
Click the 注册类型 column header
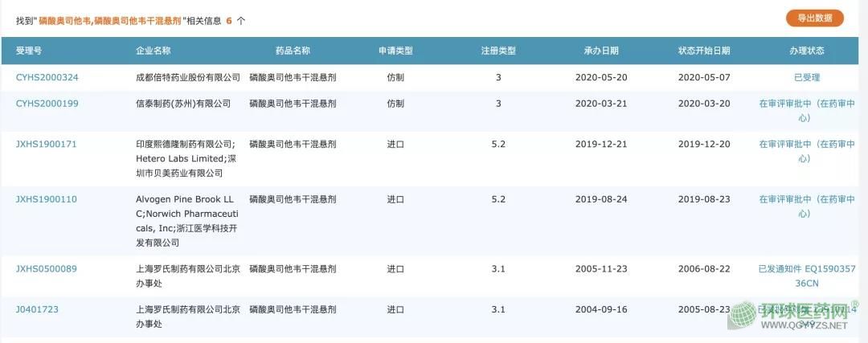(498, 51)
